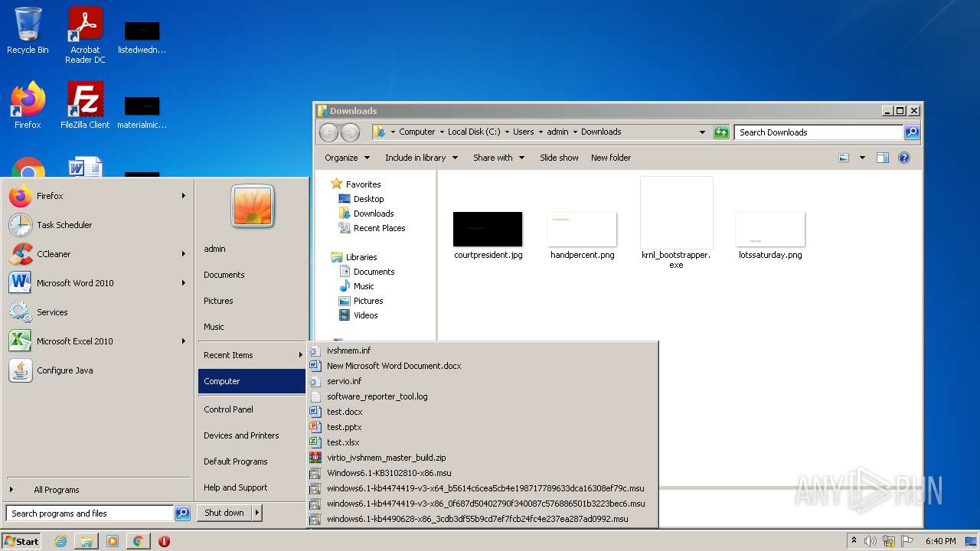
Task: Click the Start button on the taskbar
Action: (x=21, y=541)
